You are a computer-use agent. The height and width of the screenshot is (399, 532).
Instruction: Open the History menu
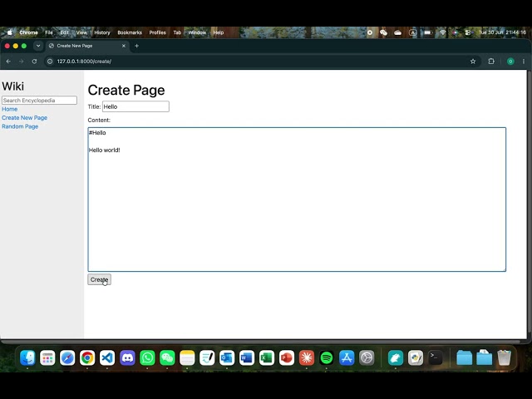(102, 32)
